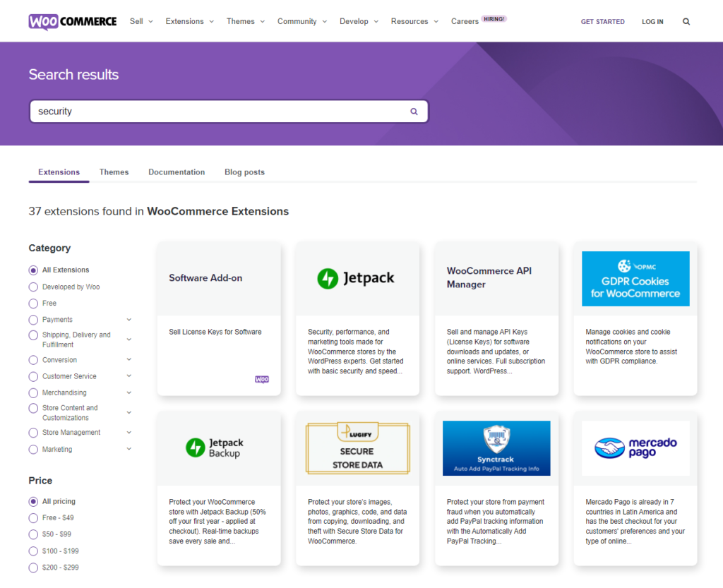Switch to the Themes results tab

pos(114,172)
